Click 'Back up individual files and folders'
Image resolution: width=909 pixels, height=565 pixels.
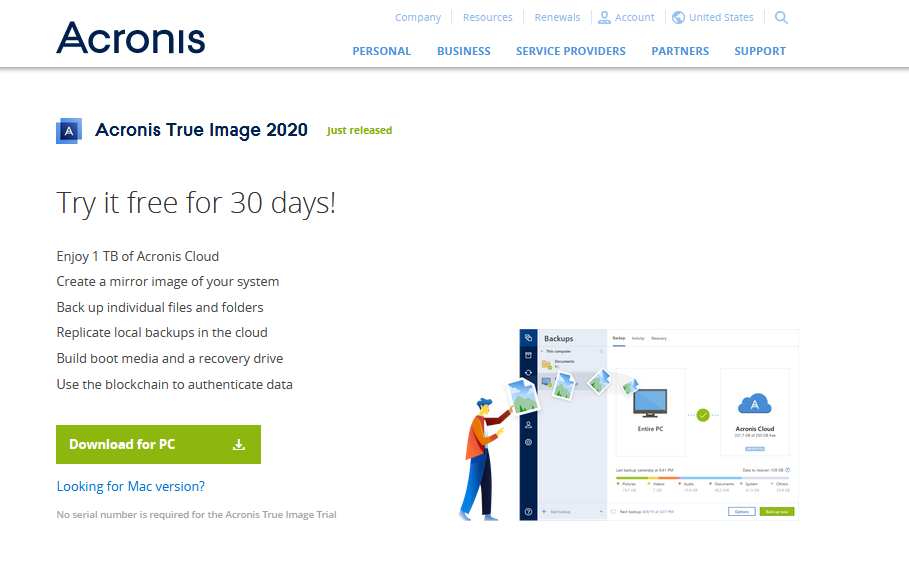pyautogui.click(x=159, y=307)
